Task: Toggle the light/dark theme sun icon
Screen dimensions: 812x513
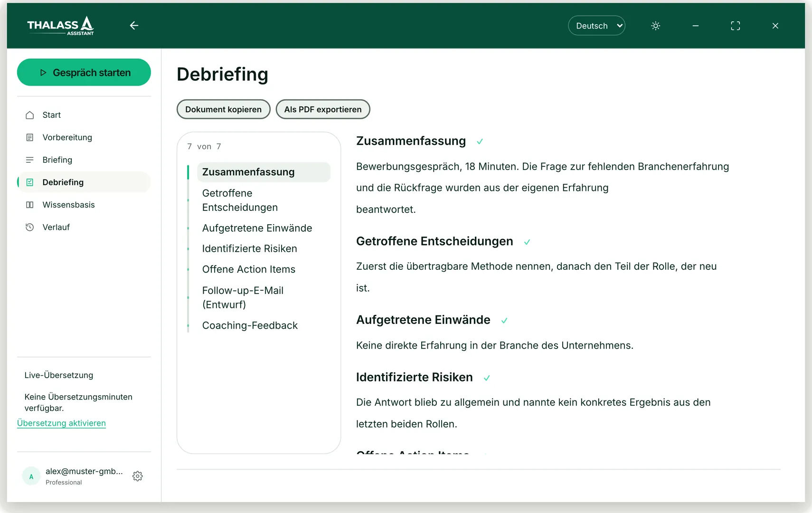Action: (655, 26)
